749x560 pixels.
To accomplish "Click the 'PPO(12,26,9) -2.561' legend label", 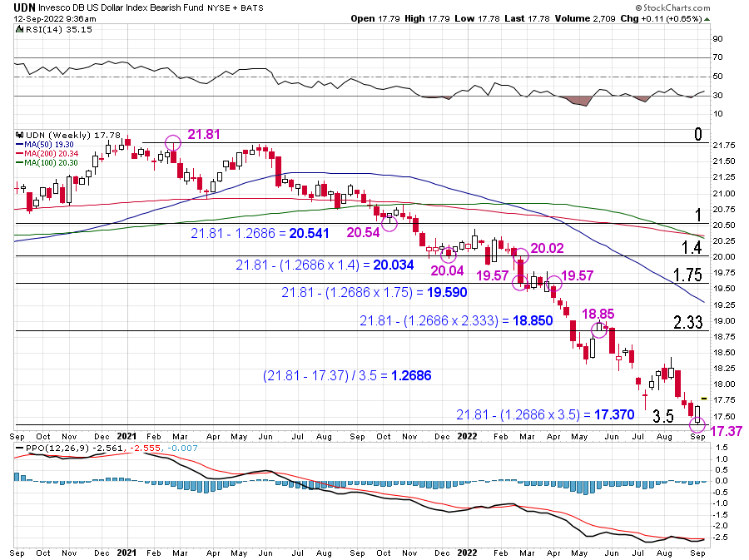I will (74, 448).
